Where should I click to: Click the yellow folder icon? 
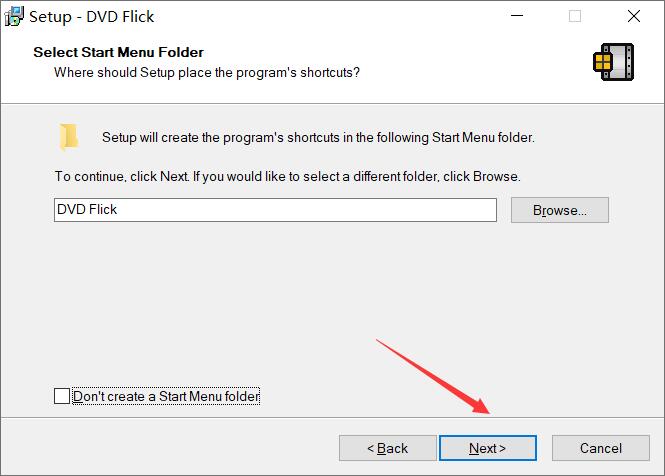click(69, 137)
